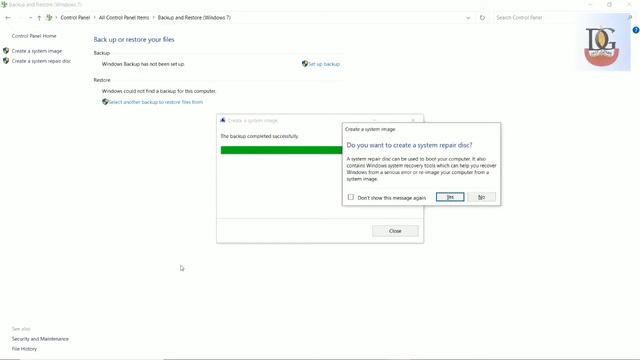Screen dimensions: 640x360
Task: Go up one folder level arrow
Action: 39,18
